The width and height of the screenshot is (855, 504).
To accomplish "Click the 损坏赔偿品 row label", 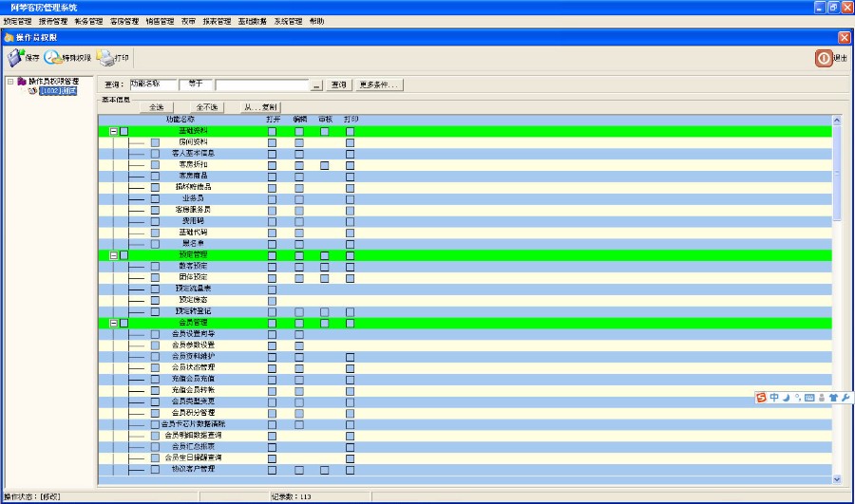I will (x=193, y=187).
